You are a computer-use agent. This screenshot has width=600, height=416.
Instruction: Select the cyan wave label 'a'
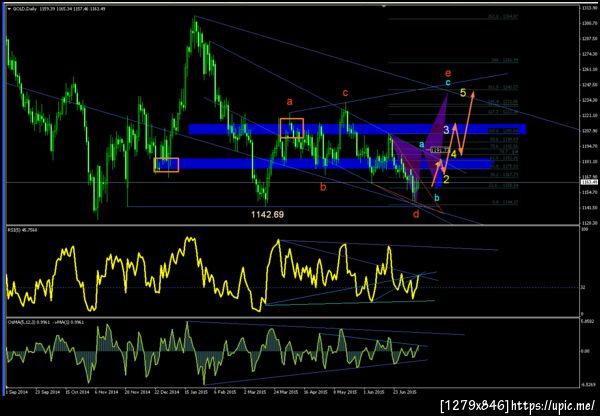click(421, 144)
